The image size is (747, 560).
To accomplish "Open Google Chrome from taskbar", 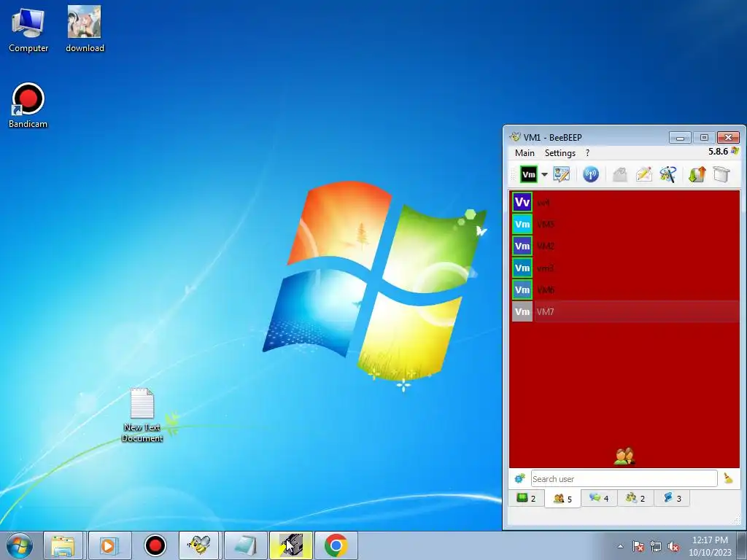I will [336, 545].
